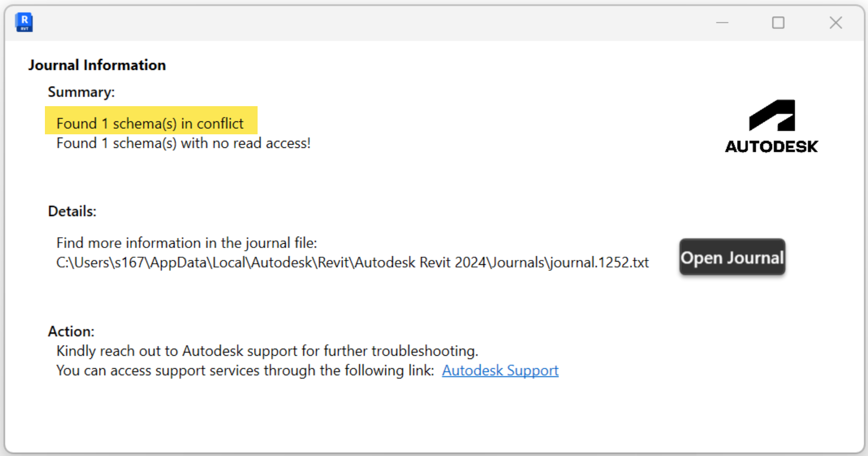Click the AUTODESK wordmark text
This screenshot has height=456, width=868.
pyautogui.click(x=772, y=147)
